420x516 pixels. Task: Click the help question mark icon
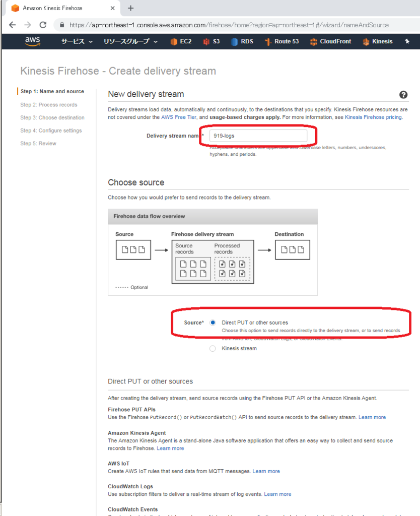point(403,95)
